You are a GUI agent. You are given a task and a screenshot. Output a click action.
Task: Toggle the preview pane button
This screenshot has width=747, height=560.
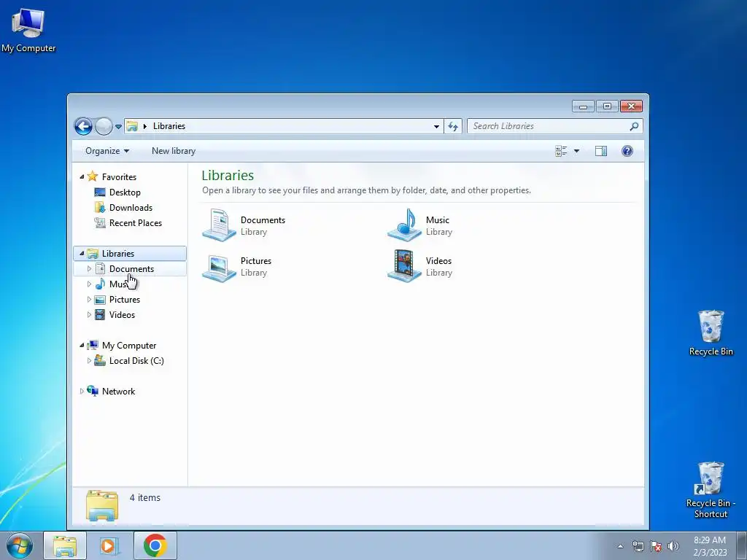point(601,151)
